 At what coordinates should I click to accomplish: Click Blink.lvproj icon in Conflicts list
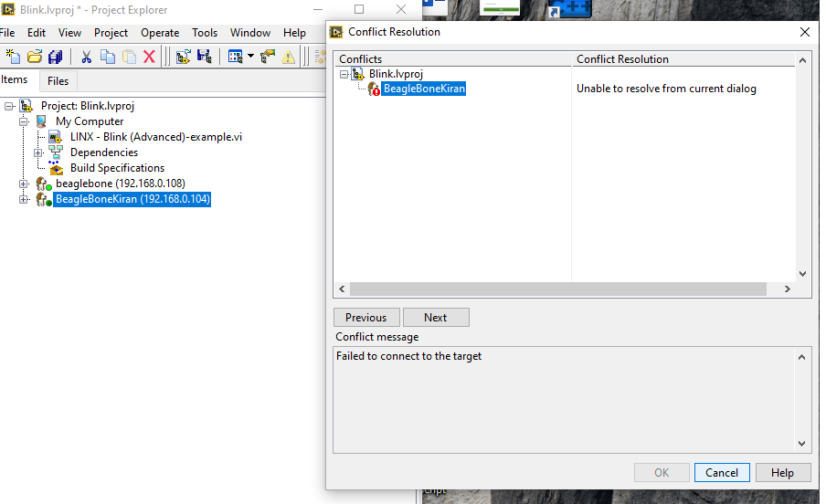358,74
